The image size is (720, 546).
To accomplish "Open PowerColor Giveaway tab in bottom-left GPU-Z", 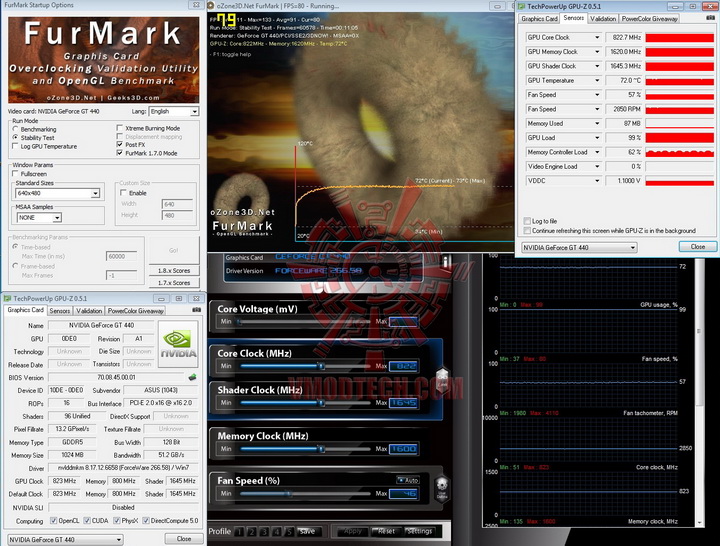I will (135, 311).
